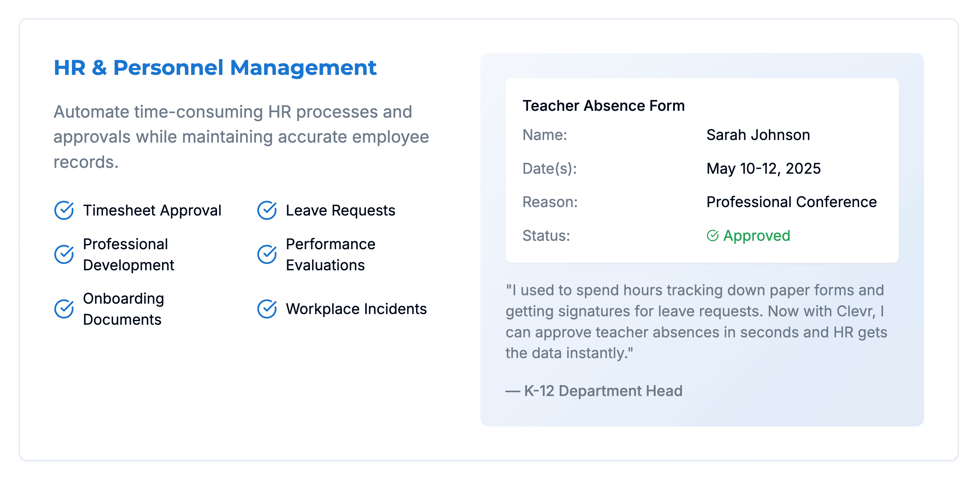
Task: Click the Status: field label
Action: (546, 236)
